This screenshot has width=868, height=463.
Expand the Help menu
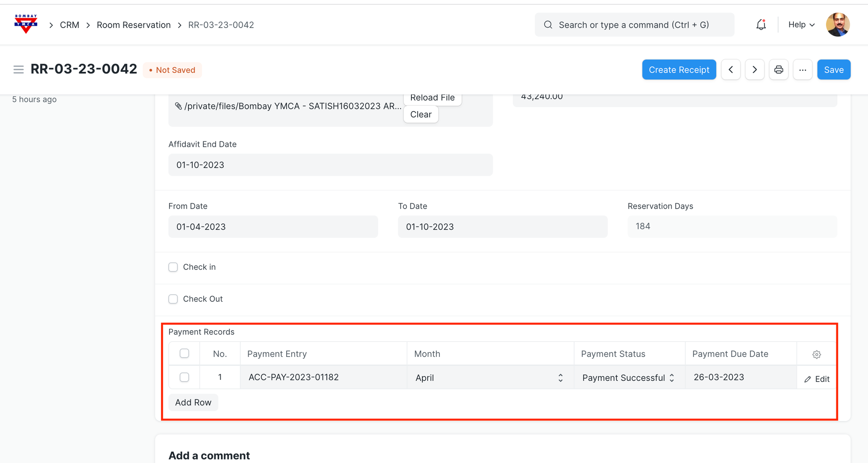[x=801, y=25]
